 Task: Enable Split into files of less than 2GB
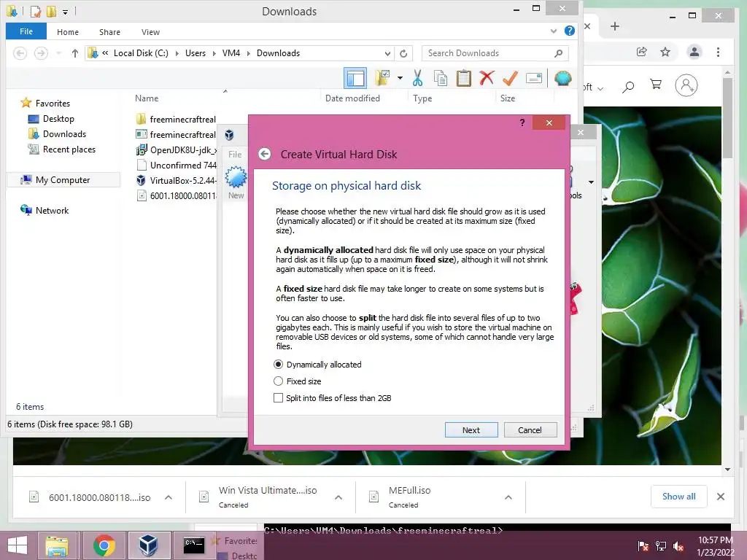[278, 397]
